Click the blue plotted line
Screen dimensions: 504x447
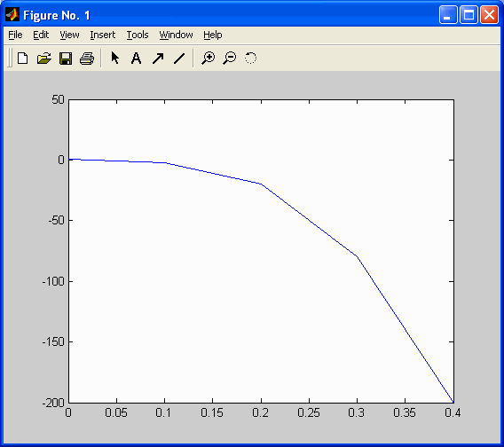pos(309,220)
